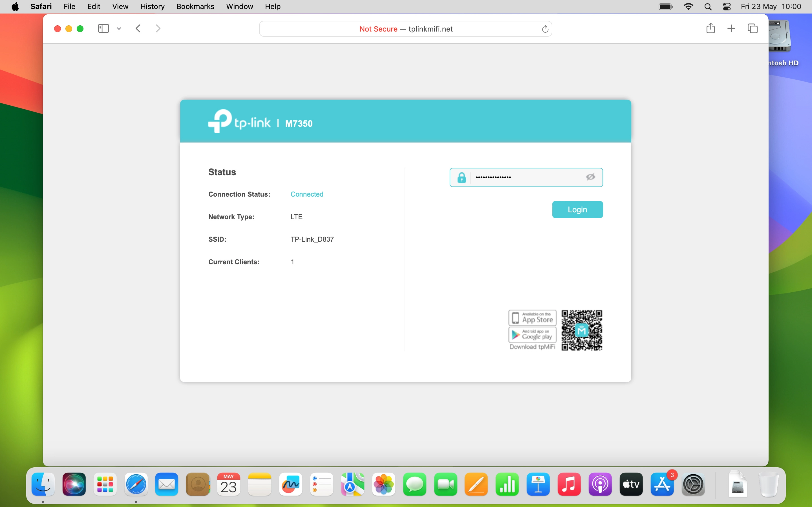Go back to previous page

(138, 28)
